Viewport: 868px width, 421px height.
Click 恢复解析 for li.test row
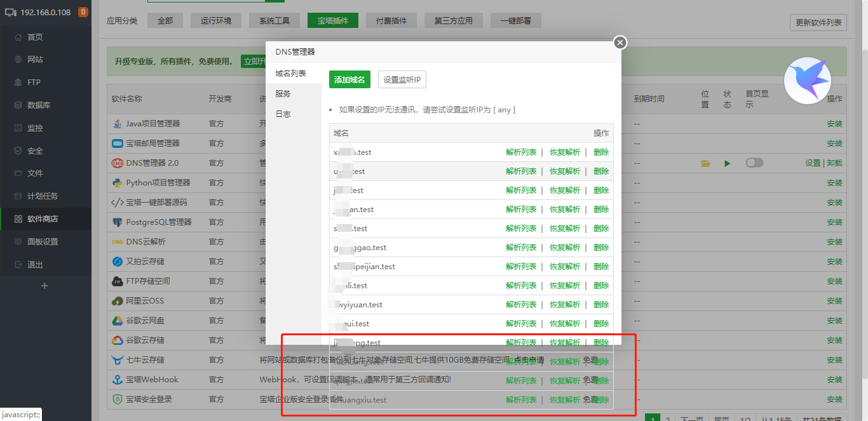coord(565,286)
